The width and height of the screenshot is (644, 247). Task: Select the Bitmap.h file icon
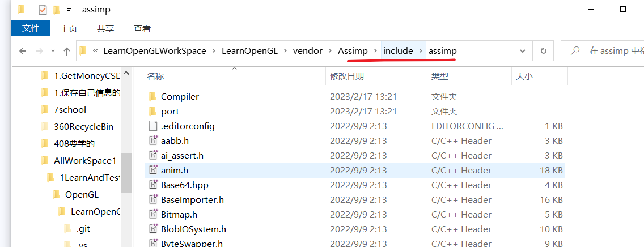153,215
